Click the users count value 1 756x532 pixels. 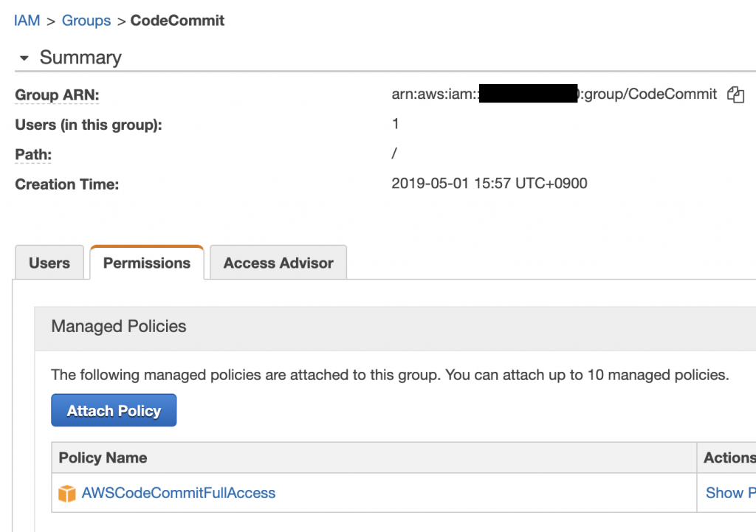[396, 124]
